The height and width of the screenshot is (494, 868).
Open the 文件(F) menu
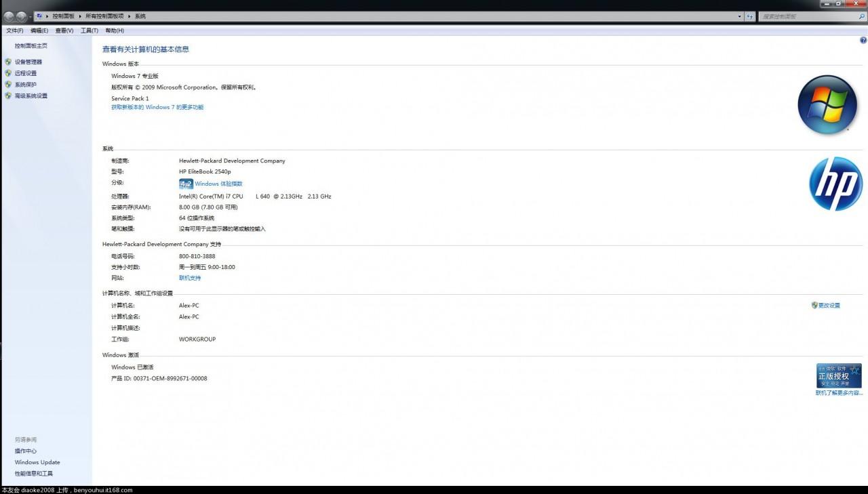[15, 30]
